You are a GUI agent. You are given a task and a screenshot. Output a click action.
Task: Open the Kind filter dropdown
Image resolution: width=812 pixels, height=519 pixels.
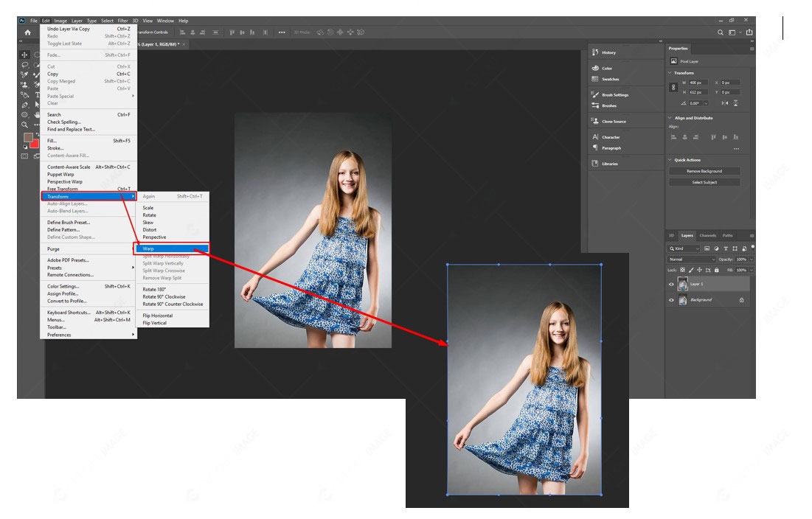[x=684, y=249]
